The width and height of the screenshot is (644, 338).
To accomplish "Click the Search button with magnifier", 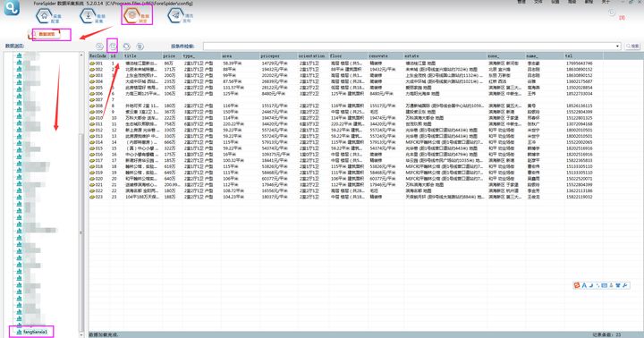I will (633, 46).
